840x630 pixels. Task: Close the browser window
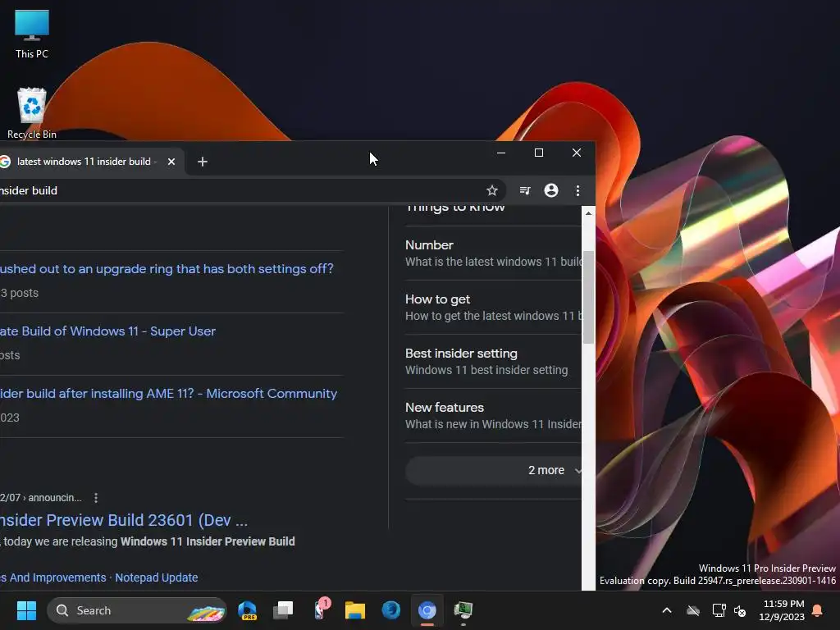[x=577, y=153]
